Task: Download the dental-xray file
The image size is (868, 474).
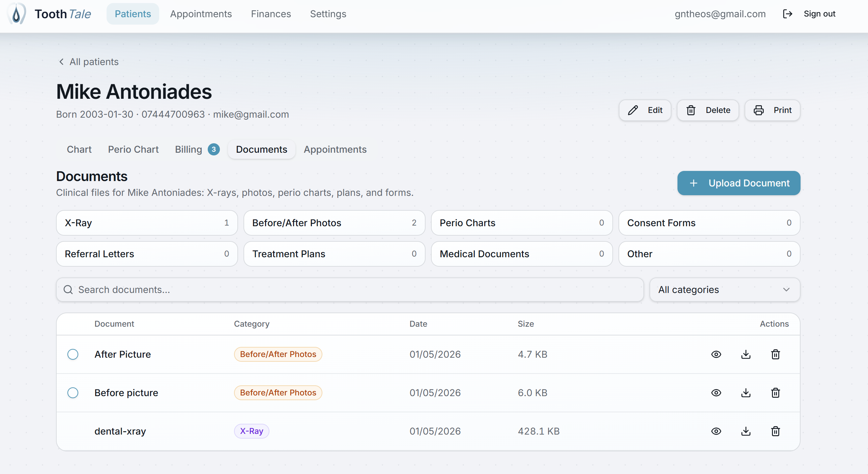Action: [x=746, y=431]
